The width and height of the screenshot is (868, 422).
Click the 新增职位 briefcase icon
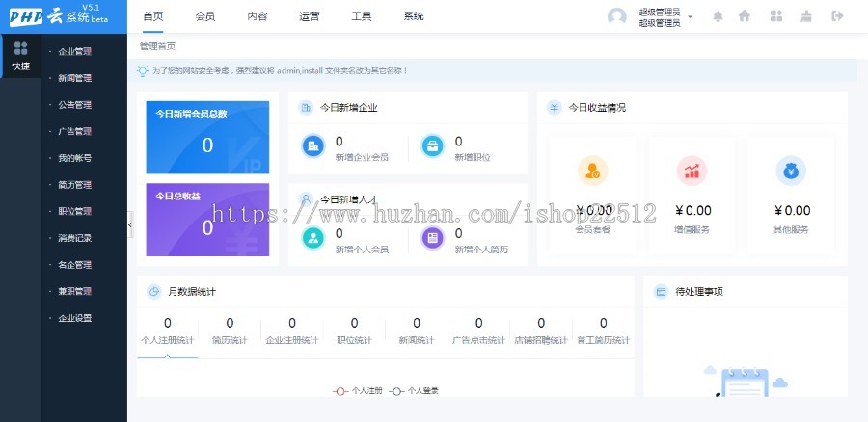tap(432, 146)
